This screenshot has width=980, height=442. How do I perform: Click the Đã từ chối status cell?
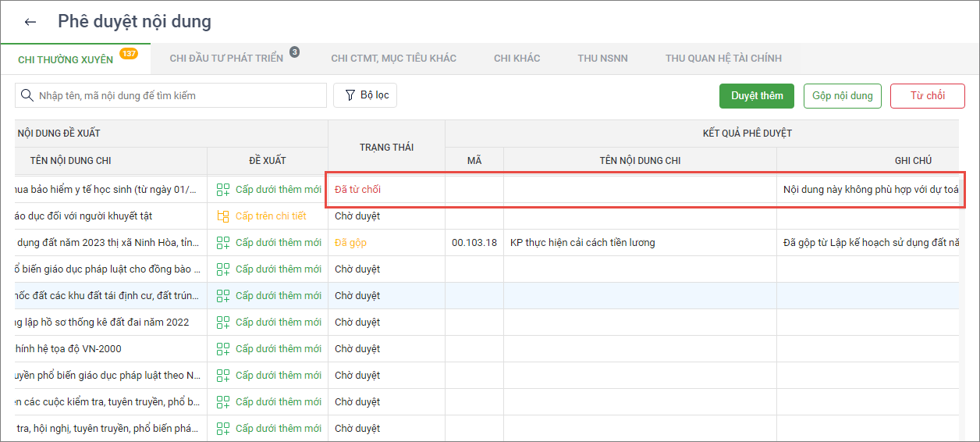358,190
